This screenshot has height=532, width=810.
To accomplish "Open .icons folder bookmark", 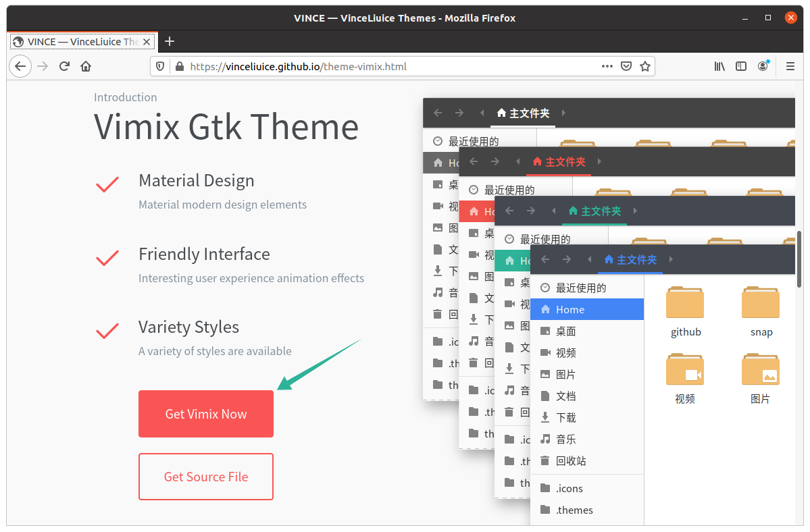I will (x=587, y=489).
